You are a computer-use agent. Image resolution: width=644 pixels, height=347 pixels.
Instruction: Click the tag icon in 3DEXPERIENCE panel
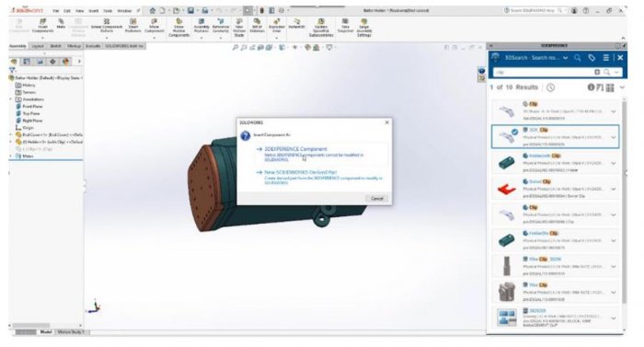(592, 58)
